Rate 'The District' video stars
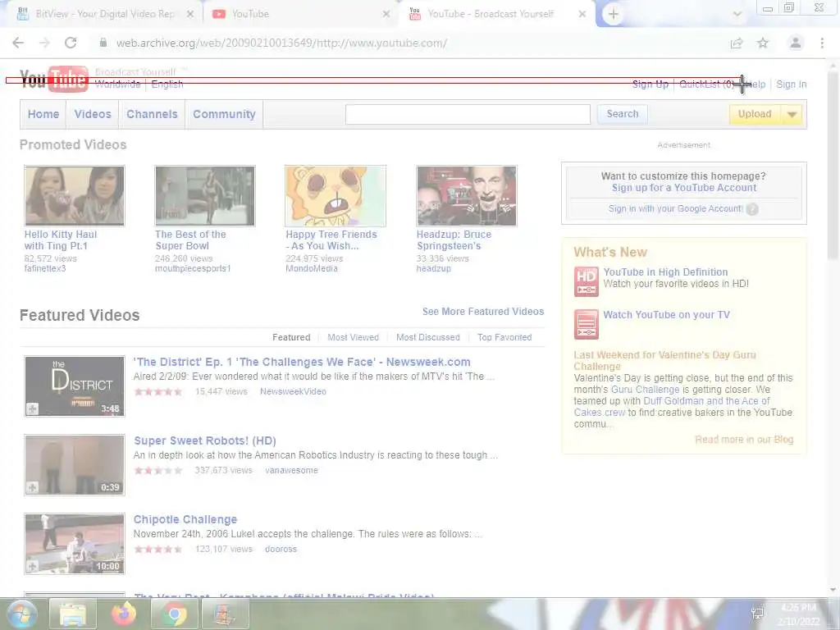 point(158,391)
